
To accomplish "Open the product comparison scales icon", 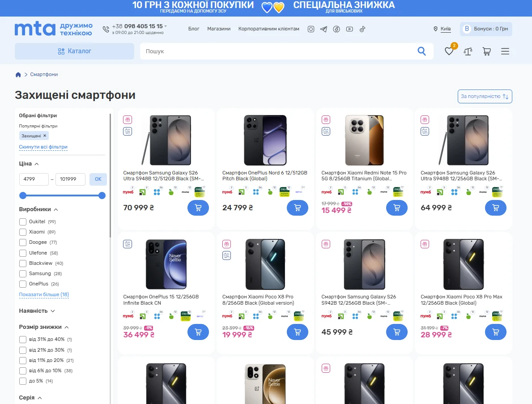I will coord(468,51).
